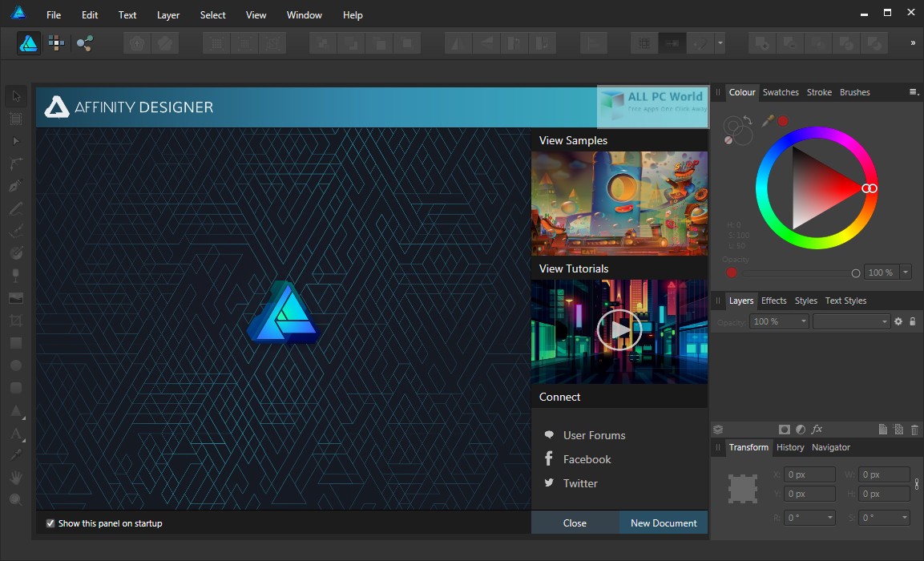Viewport: 924px width, 561px height.
Task: Select the Vector Brush tool
Action: [x=16, y=231]
